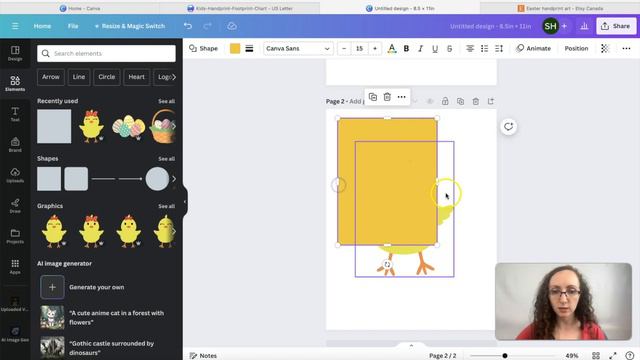Image resolution: width=640 pixels, height=360 pixels.
Task: Add a new page from header icon
Action: 491,101
